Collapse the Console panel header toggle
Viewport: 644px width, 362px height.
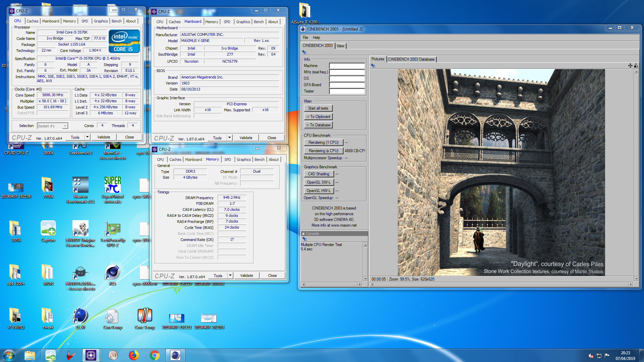[x=304, y=234]
